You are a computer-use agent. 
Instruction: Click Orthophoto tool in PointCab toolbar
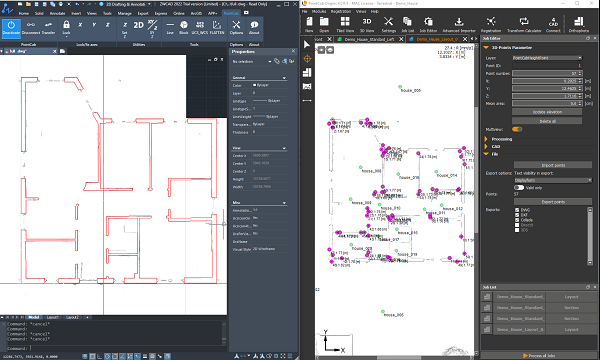(579, 25)
